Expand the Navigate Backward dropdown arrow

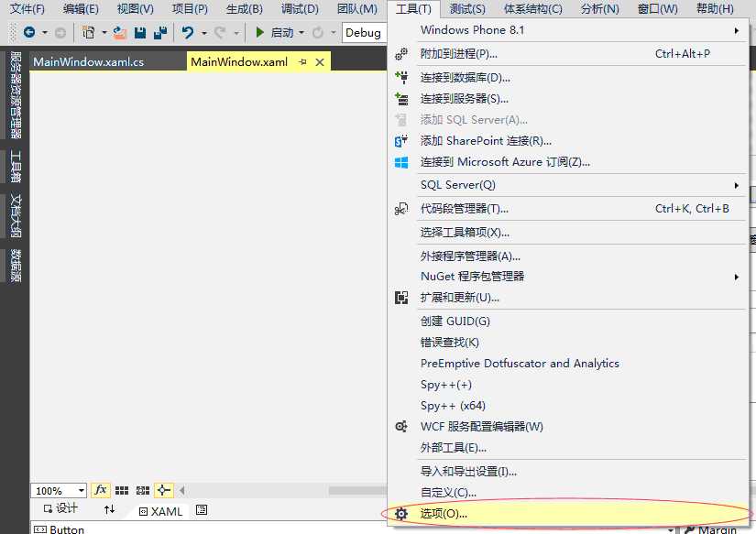pyautogui.click(x=44, y=33)
